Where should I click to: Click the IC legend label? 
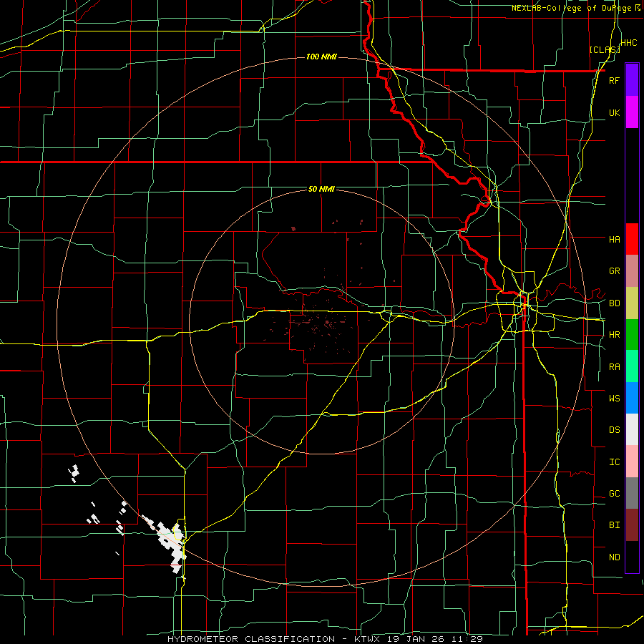point(614,462)
